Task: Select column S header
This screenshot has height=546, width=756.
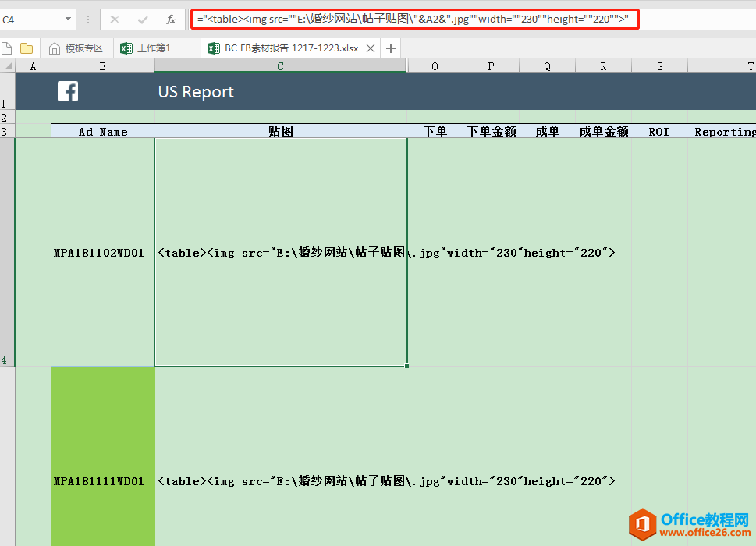Action: tap(659, 66)
